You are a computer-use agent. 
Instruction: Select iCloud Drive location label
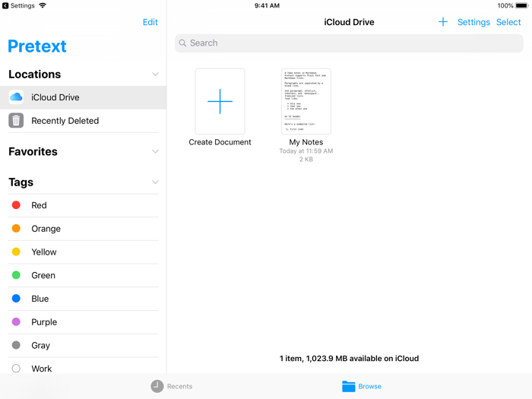tap(55, 97)
